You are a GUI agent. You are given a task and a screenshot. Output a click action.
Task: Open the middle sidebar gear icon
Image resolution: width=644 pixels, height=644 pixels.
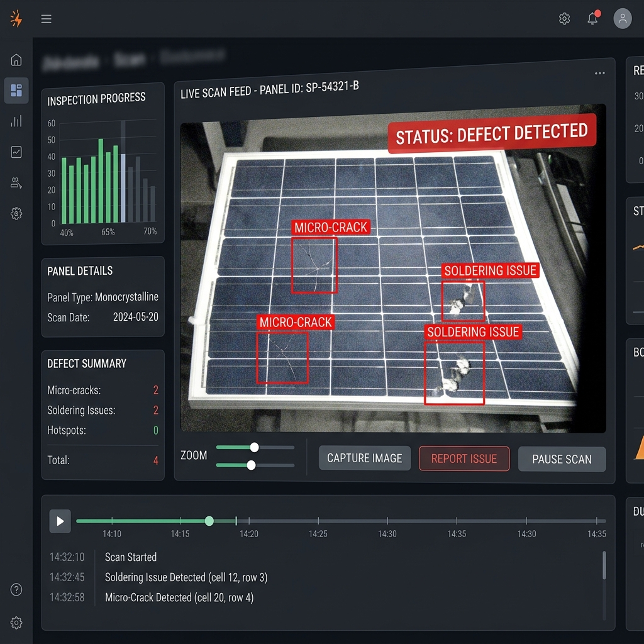pos(16,214)
